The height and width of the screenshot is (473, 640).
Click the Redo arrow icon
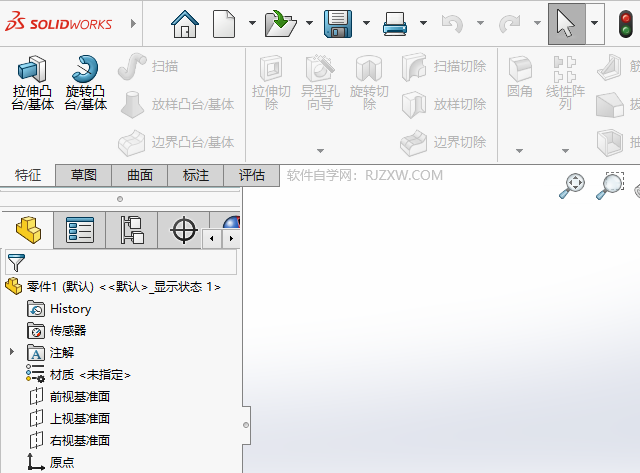click(509, 24)
